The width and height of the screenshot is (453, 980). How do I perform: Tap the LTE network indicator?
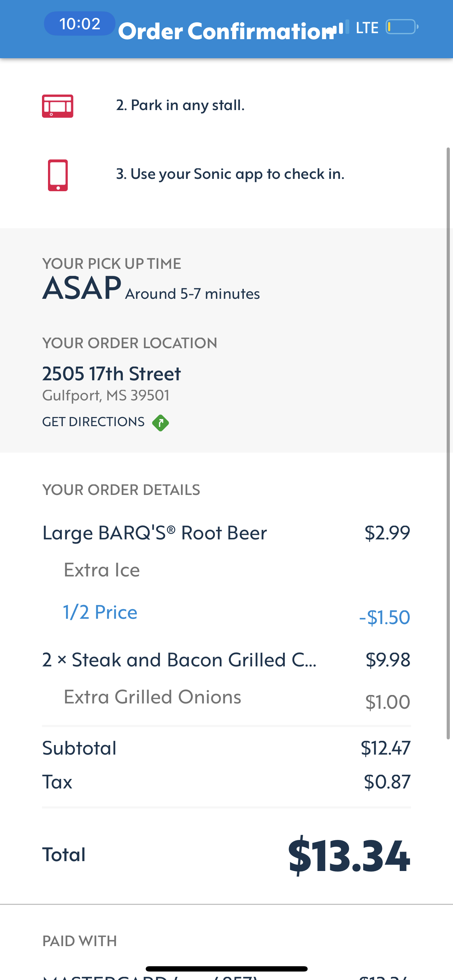pyautogui.click(x=367, y=28)
